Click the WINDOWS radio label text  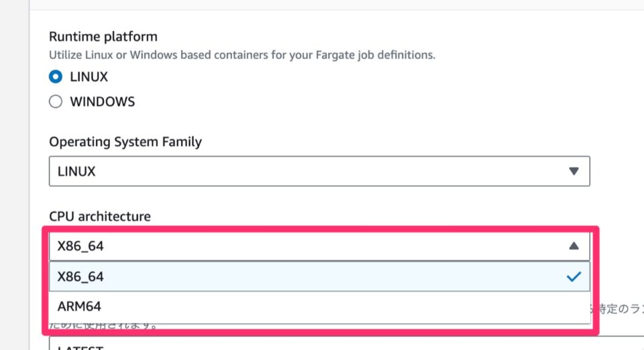click(x=102, y=102)
